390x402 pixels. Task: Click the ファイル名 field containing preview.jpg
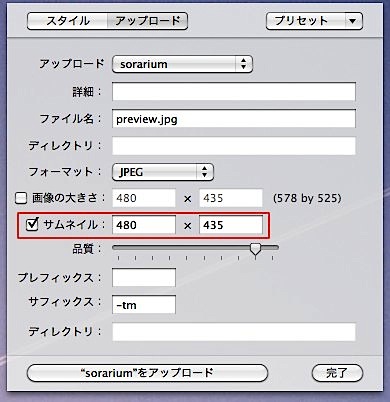[x=234, y=119]
